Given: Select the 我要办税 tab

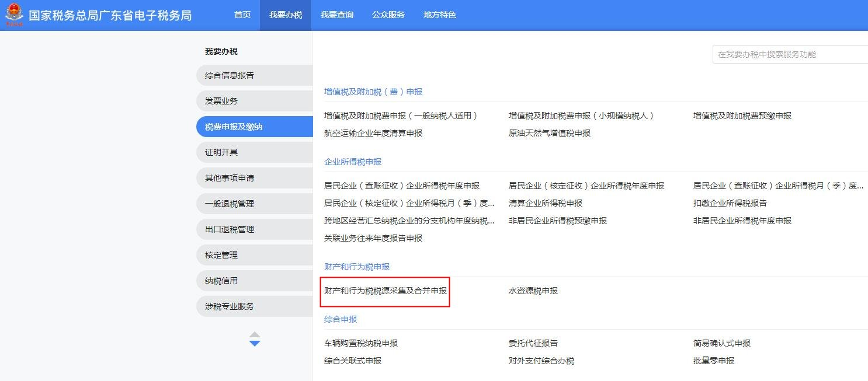Looking at the screenshot, I should [286, 15].
